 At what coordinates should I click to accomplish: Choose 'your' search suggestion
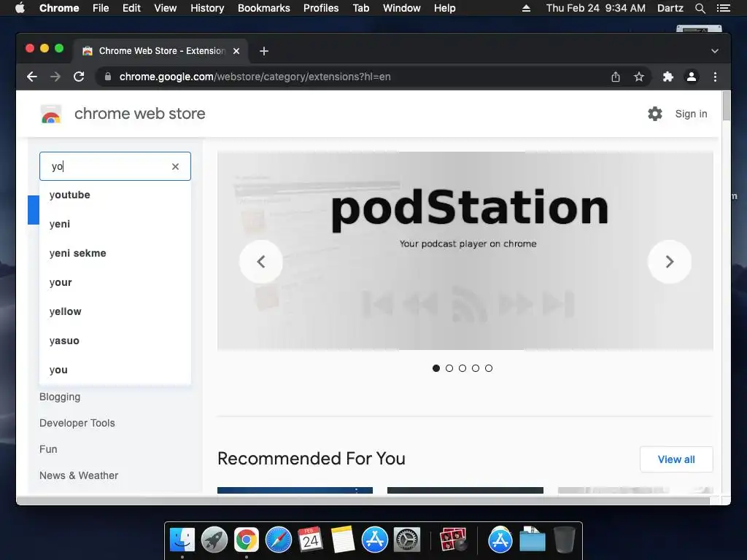tap(115, 282)
